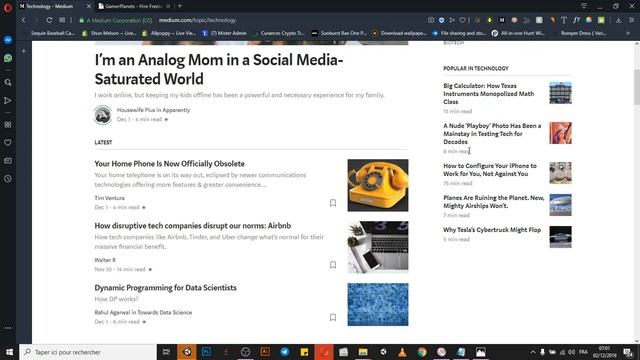Image resolution: width=640 pixels, height=360 pixels.
Task: Open Windows Start menu
Action: pos(9,352)
